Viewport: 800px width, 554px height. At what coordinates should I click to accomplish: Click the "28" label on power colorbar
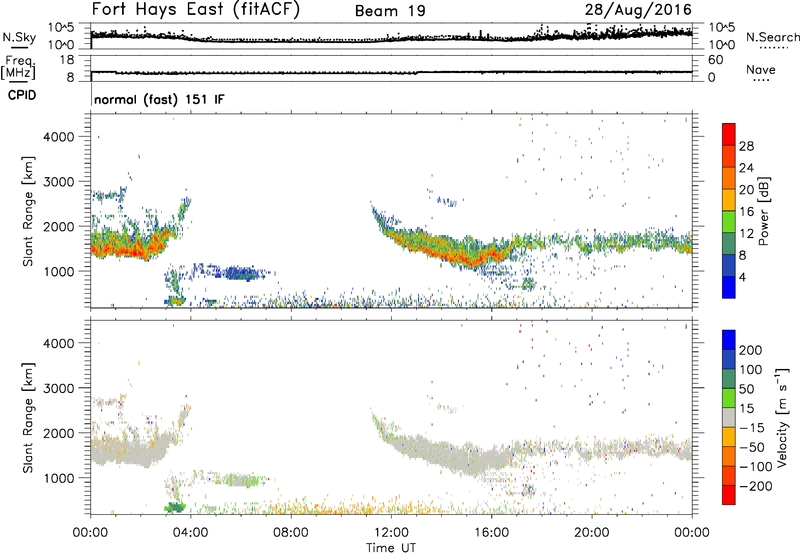(746, 146)
